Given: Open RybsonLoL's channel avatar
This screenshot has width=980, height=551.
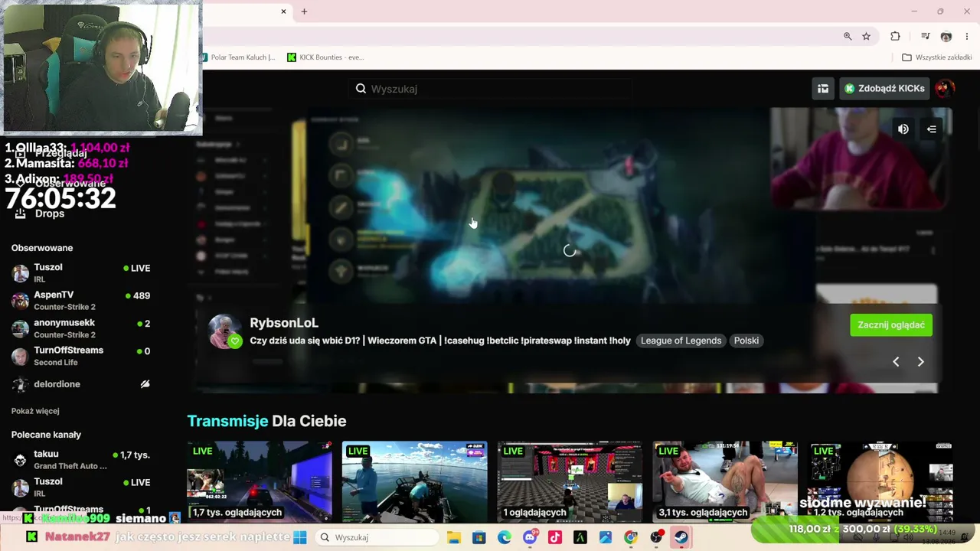Looking at the screenshot, I should [224, 331].
